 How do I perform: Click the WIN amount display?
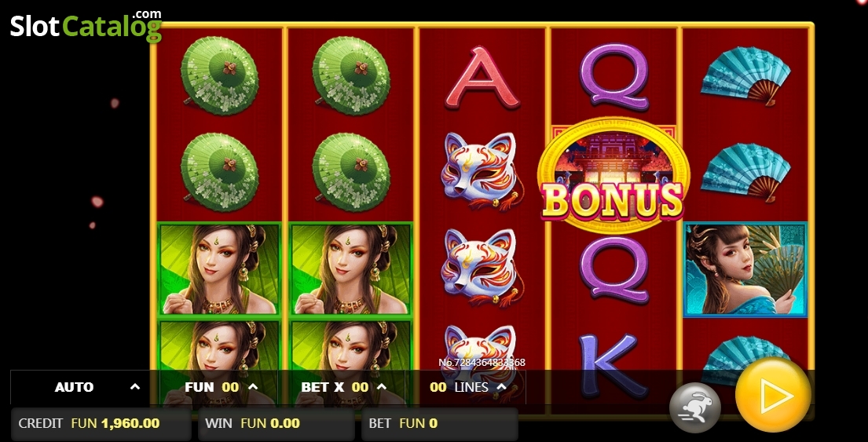pos(276,424)
